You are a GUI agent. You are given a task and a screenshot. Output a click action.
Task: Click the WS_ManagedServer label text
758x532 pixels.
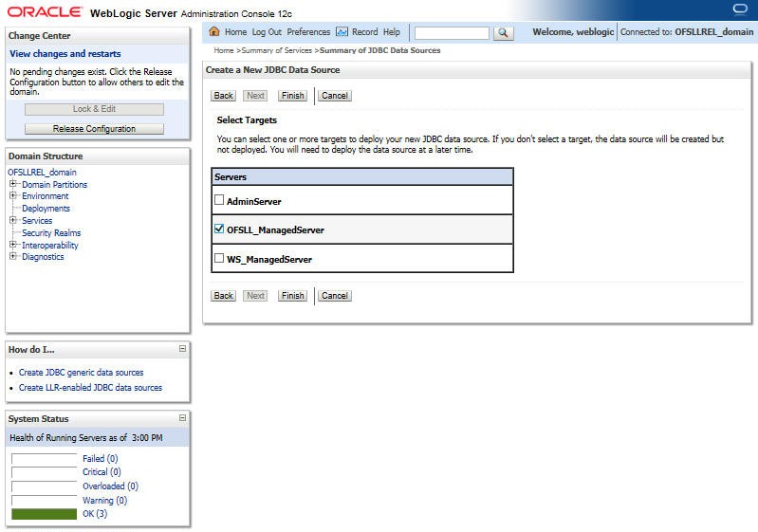pos(269,260)
